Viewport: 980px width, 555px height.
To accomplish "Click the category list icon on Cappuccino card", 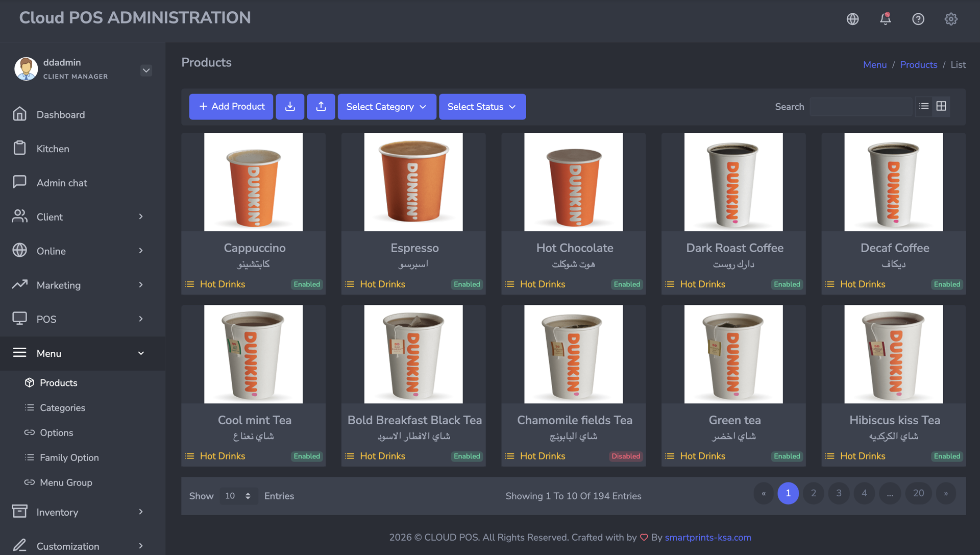I will (x=189, y=284).
